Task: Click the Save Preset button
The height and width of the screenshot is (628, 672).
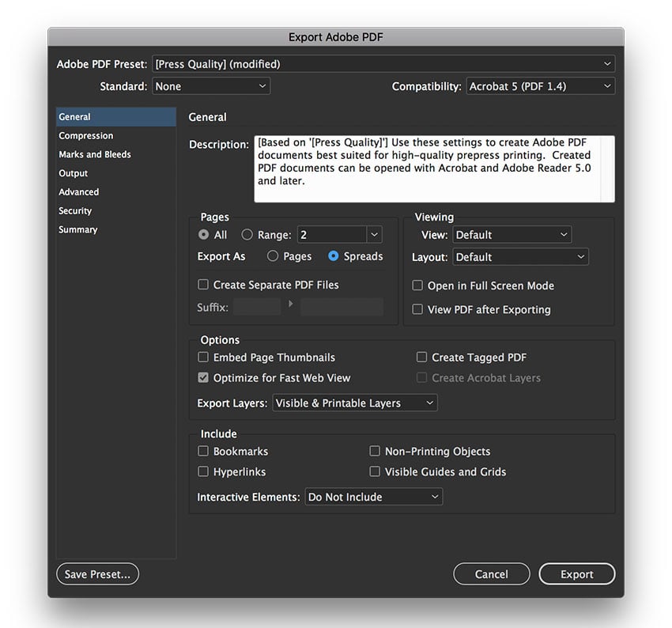Action: tap(97, 573)
